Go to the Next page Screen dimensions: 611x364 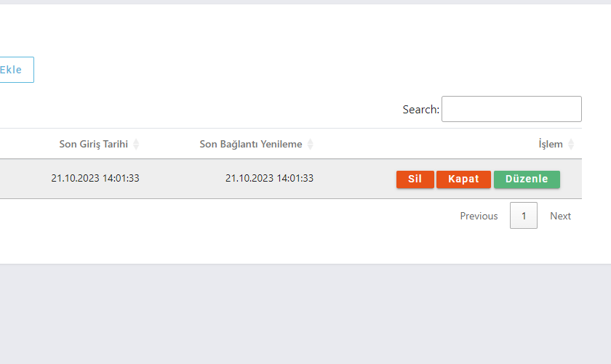pyautogui.click(x=560, y=216)
